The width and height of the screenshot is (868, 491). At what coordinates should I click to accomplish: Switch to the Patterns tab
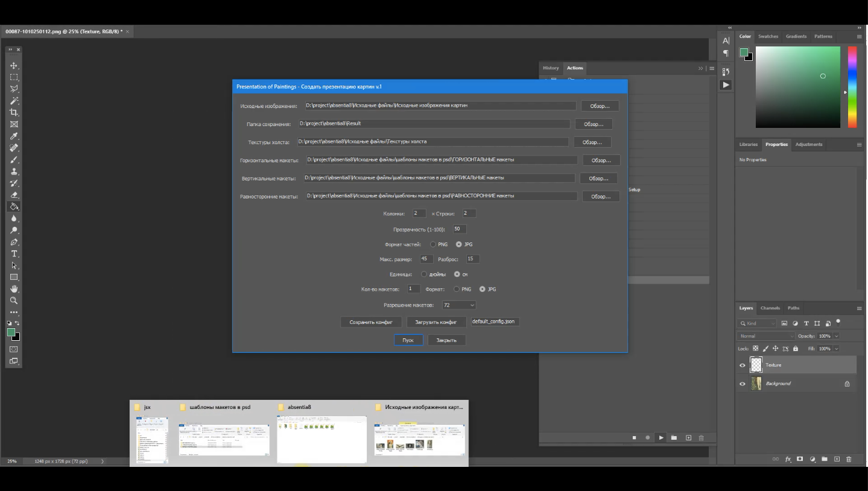tap(823, 36)
